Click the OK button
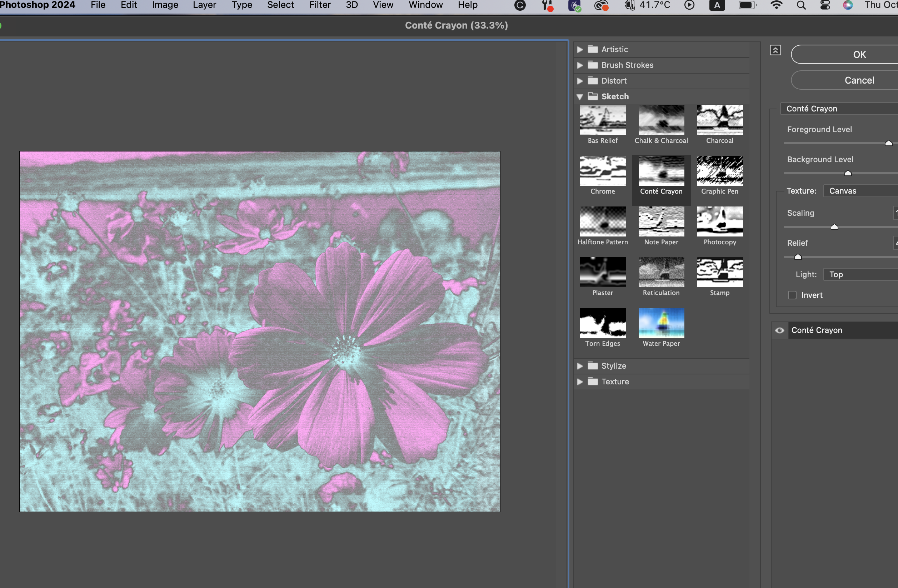The height and width of the screenshot is (588, 898). pos(859,54)
